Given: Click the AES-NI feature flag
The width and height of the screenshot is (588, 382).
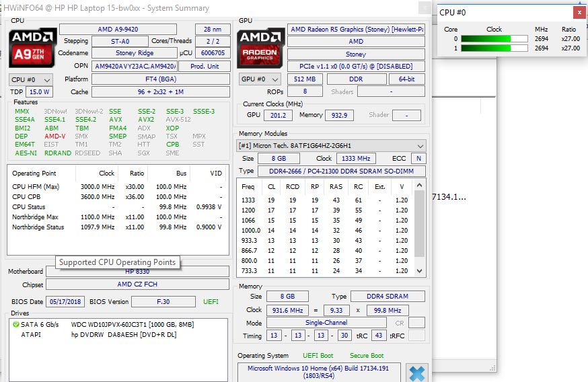Looking at the screenshot, I should [26, 153].
